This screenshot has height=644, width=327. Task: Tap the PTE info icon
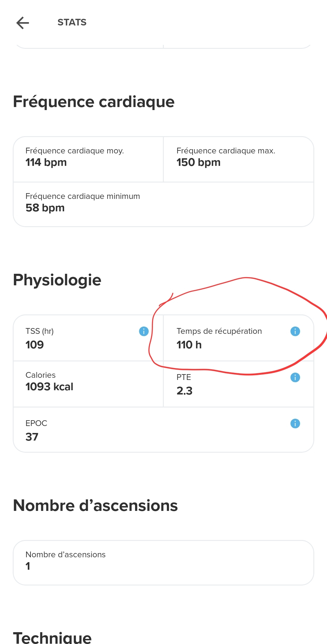tap(295, 377)
